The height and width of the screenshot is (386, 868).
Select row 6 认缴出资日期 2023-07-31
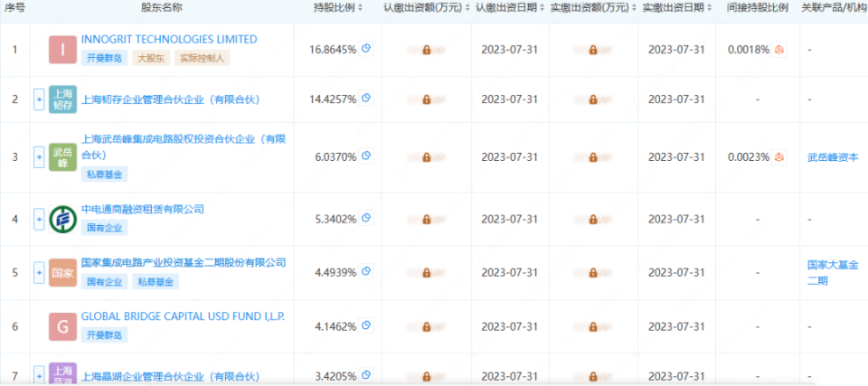[x=509, y=326]
